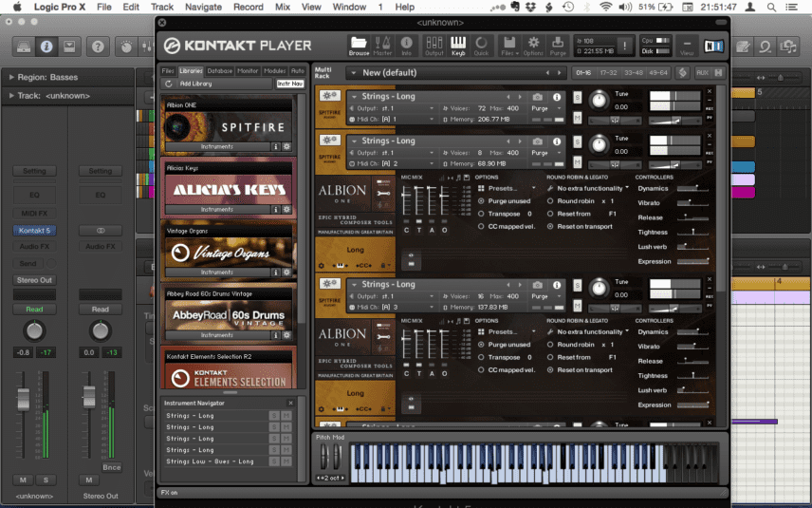Switch to the Monitor tab
This screenshot has width=812, height=508.
click(x=248, y=71)
